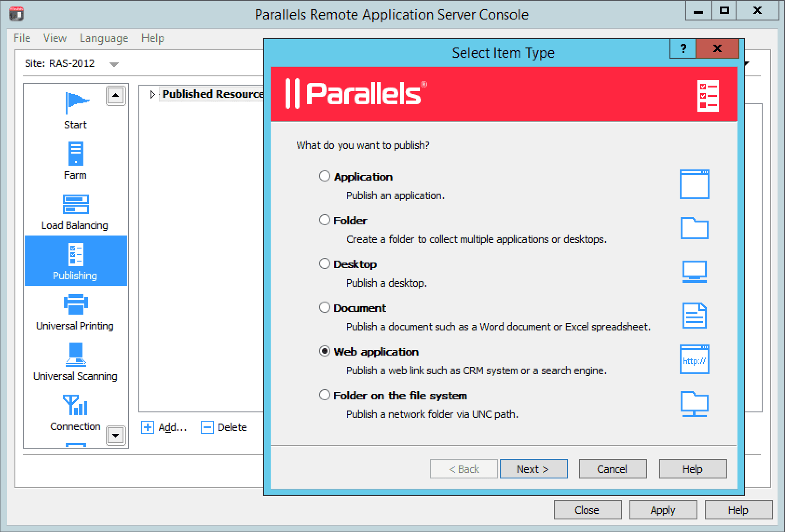Click the minus Delete icon

[x=207, y=427]
